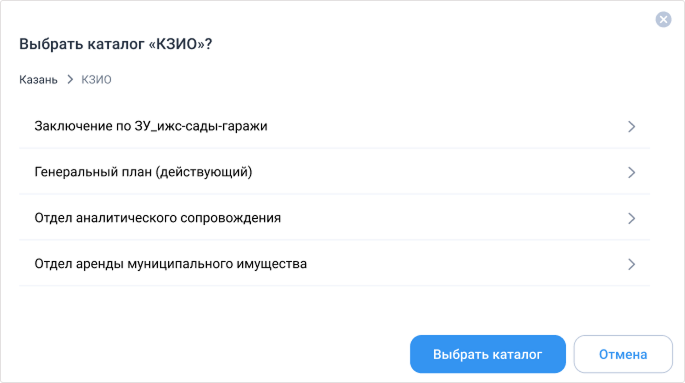685x383 pixels.
Task: Open the Генеральный план (действующий) folder label
Action: point(143,172)
